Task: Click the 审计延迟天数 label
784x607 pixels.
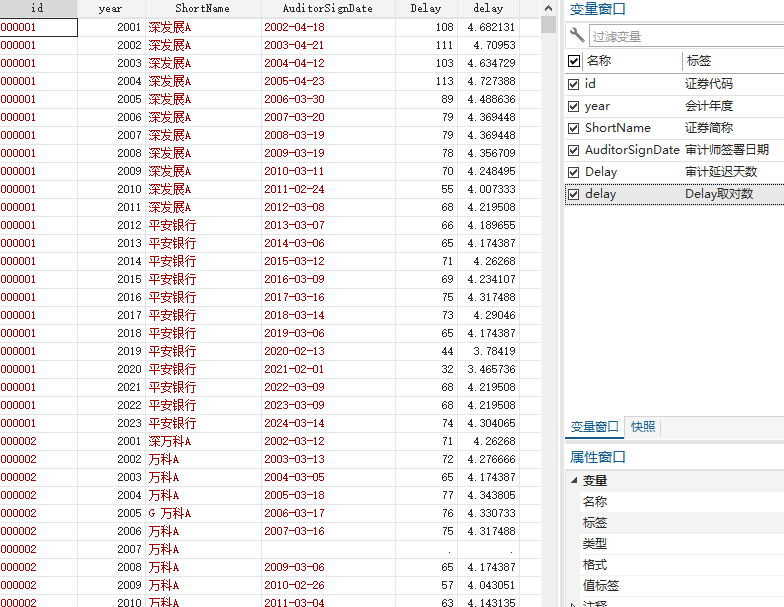Action: [x=720, y=172]
